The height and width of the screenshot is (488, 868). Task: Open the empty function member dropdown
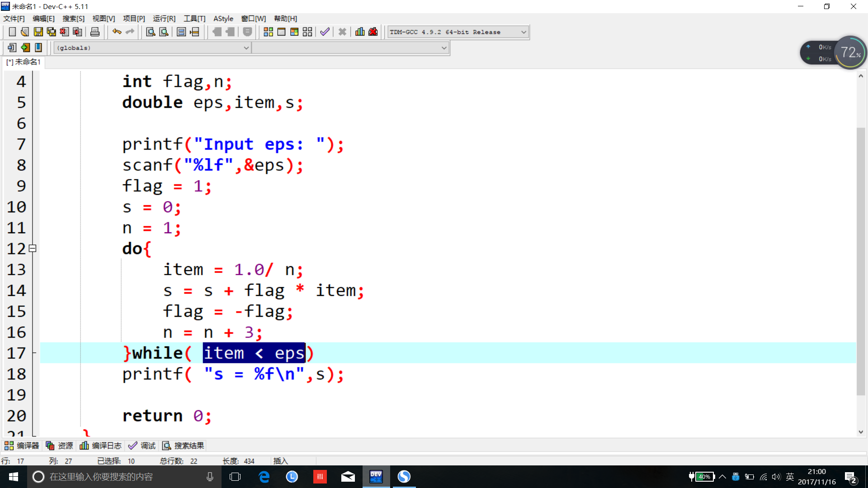pyautogui.click(x=350, y=48)
